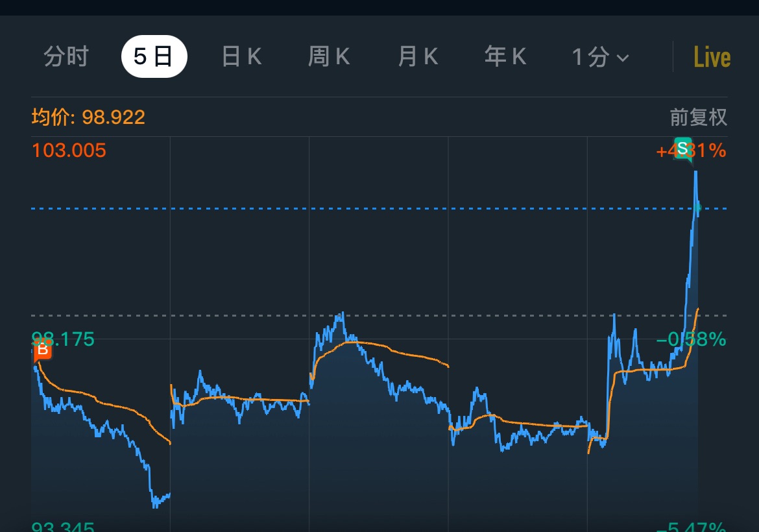Screen dimensions: 759x532
Task: Click the -0.58% percentage label
Action: [x=691, y=339]
